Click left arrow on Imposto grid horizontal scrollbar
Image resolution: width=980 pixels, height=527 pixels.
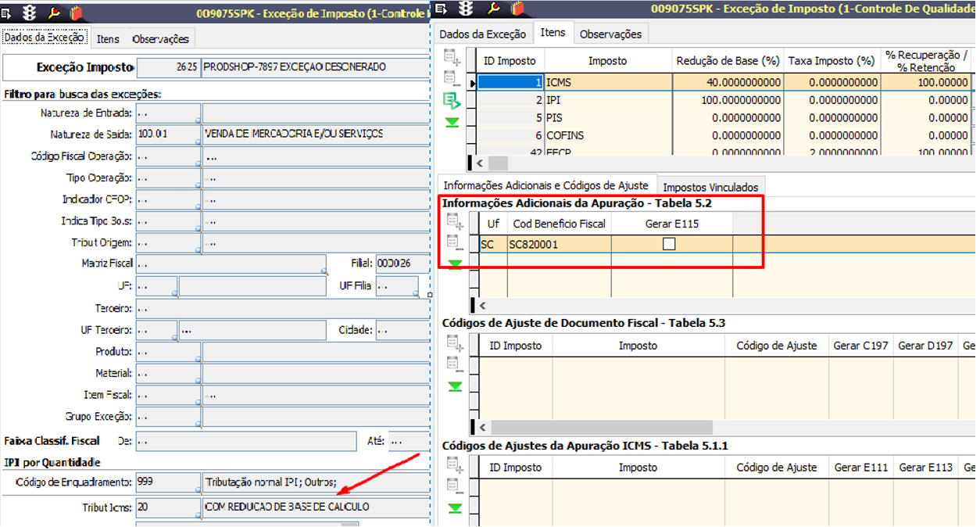[479, 163]
